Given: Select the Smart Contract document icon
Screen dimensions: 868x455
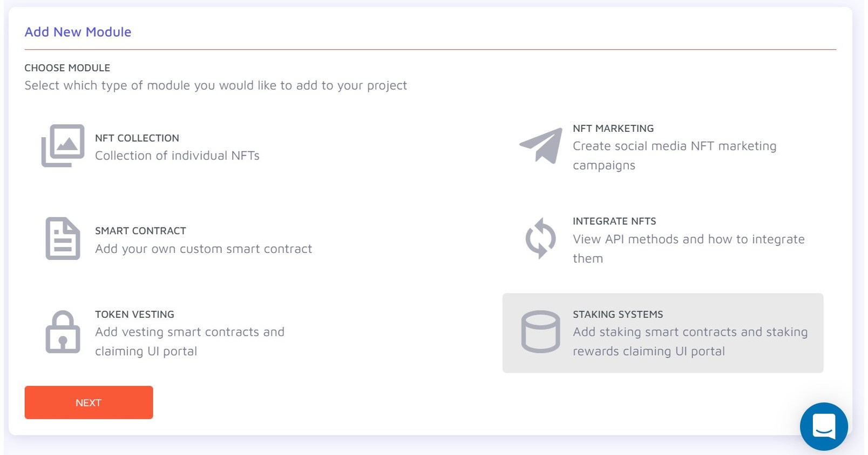Looking at the screenshot, I should point(62,239).
